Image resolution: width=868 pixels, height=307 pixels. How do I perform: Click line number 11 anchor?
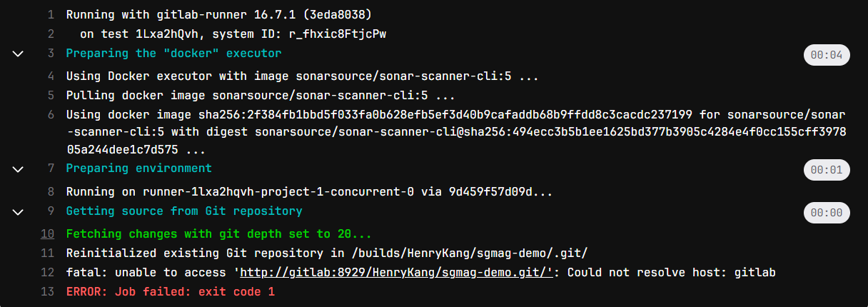48,253
